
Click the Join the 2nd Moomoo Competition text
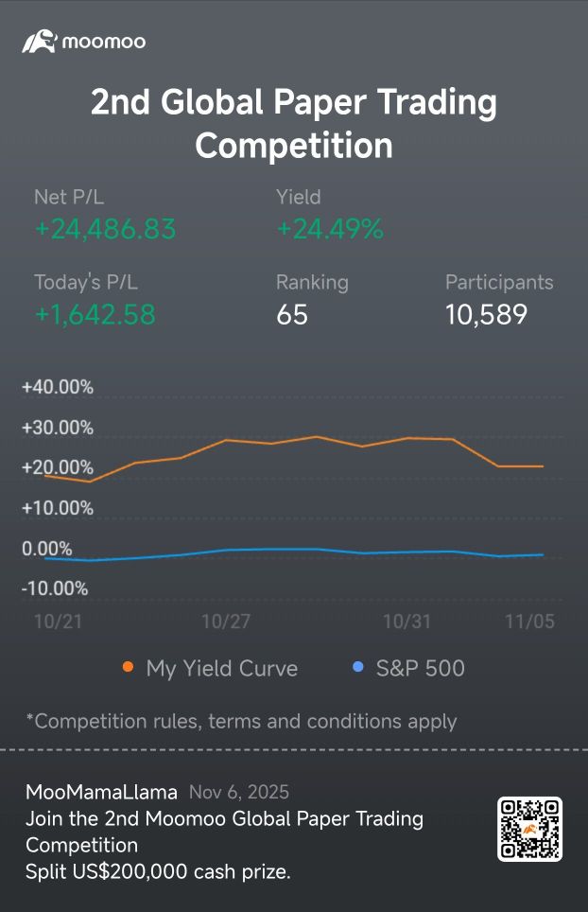tap(224, 831)
